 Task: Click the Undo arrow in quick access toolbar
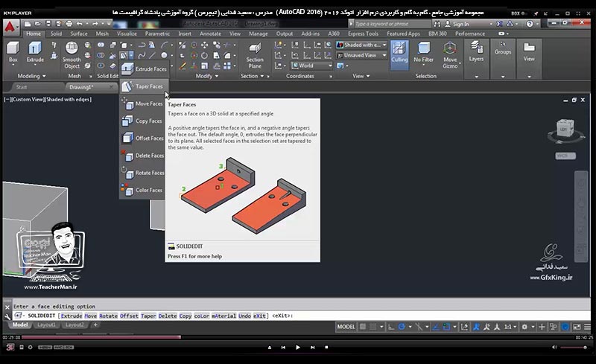coord(80,24)
